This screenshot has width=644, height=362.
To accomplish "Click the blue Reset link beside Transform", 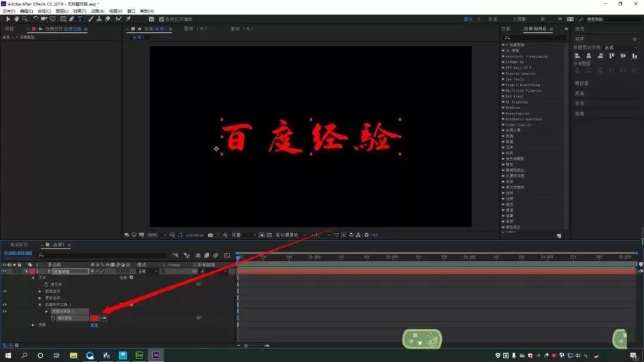I will click(94, 325).
